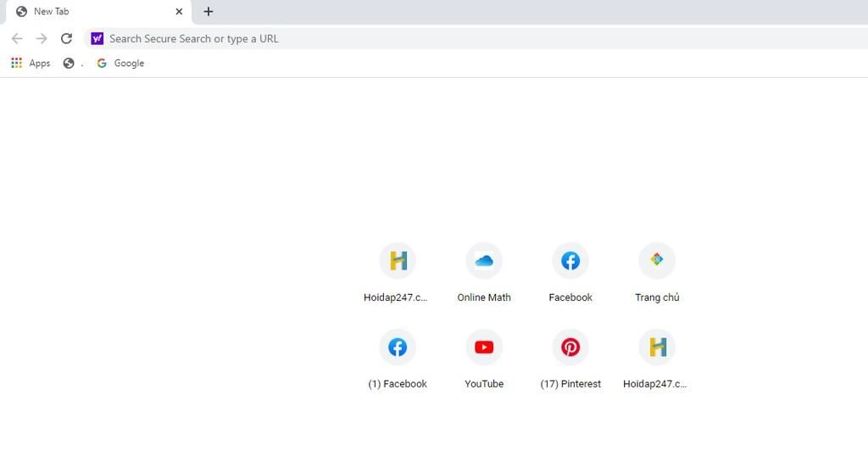Open the Apps grid in bookmarks bar
The width and height of the screenshot is (868, 456).
point(31,63)
